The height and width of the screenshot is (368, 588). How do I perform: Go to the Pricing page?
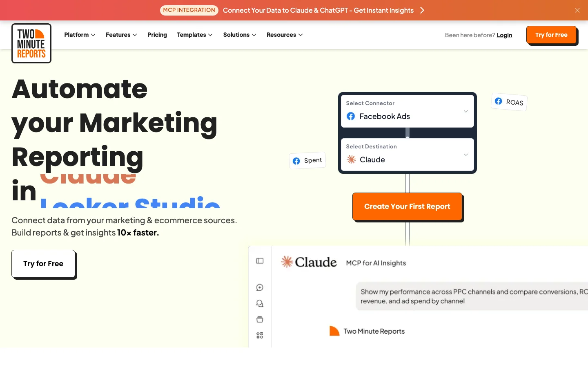157,35
